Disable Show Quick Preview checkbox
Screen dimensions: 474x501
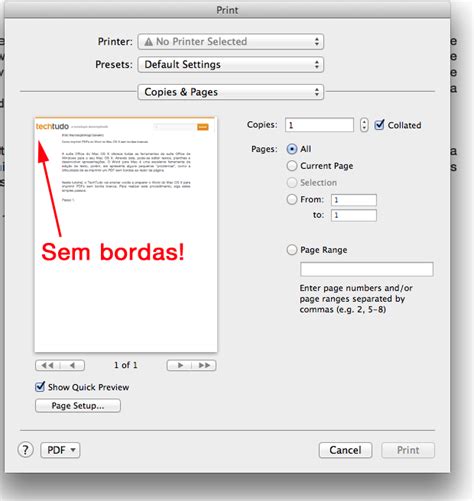click(x=40, y=387)
